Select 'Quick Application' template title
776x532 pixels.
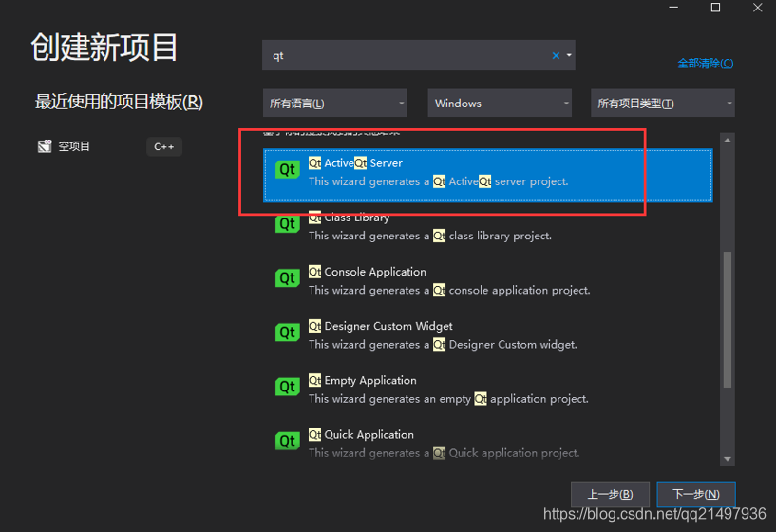(369, 434)
